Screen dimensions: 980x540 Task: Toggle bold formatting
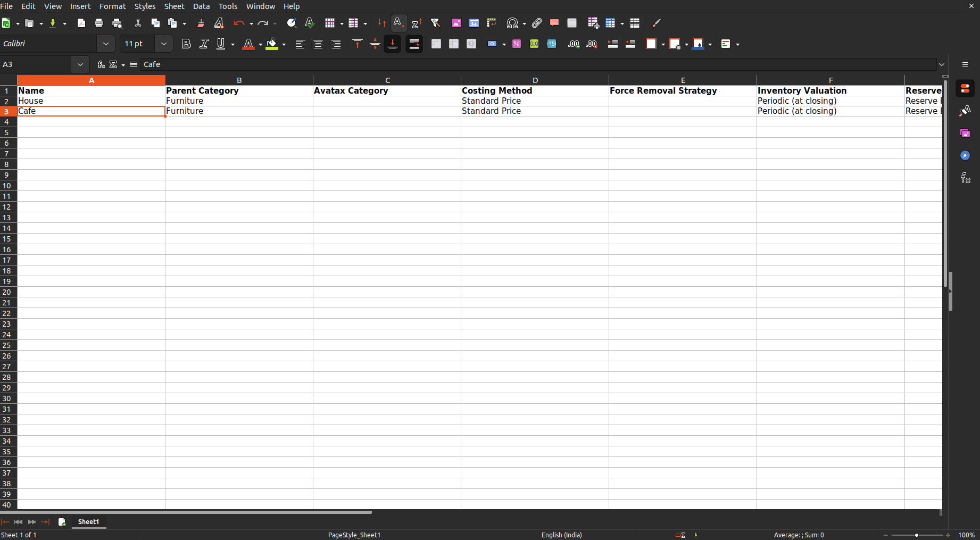[186, 44]
